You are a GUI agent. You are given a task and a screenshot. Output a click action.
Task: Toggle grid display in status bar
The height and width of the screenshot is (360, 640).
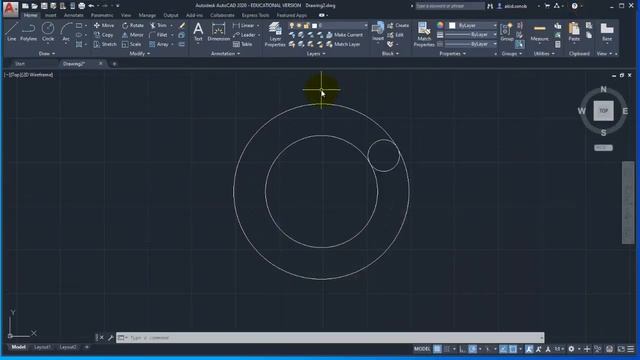[x=437, y=349]
